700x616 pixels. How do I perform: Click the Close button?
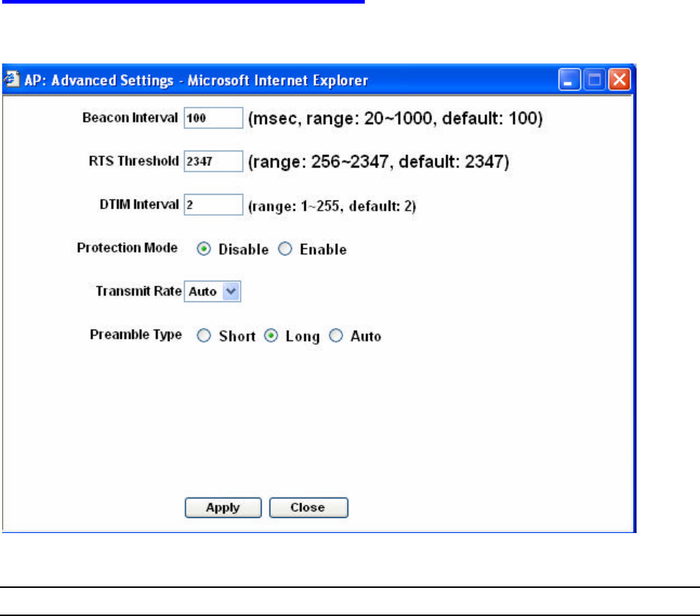coord(308,508)
